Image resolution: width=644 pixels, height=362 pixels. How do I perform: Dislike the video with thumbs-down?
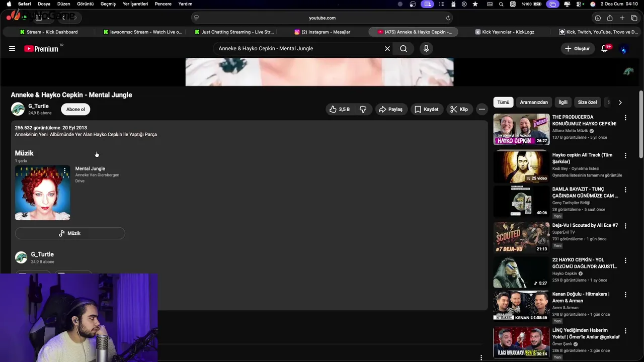363,109
